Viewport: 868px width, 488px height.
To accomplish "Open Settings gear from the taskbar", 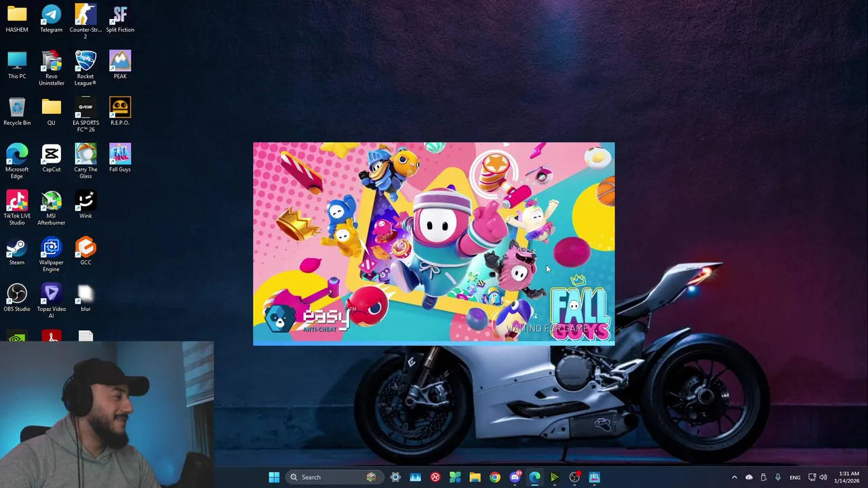I will [x=395, y=477].
